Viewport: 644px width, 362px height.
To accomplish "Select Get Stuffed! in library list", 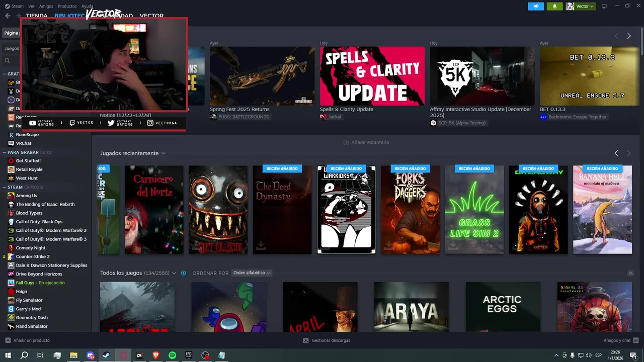I will click(28, 161).
